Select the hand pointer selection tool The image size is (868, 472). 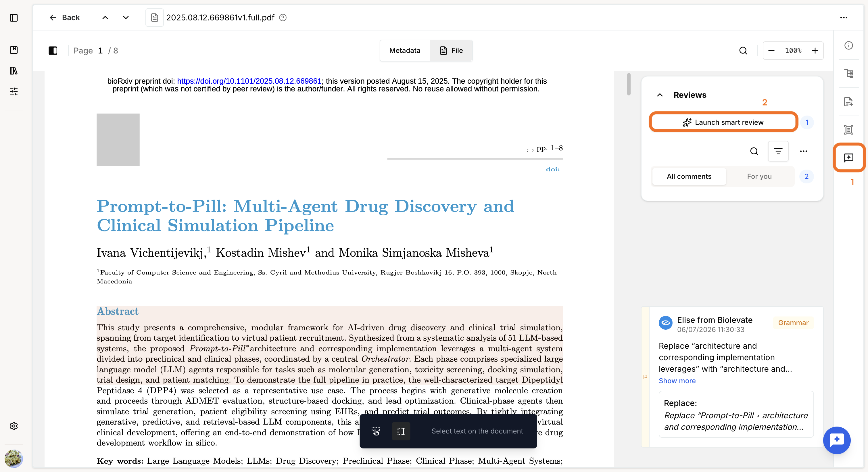click(375, 431)
